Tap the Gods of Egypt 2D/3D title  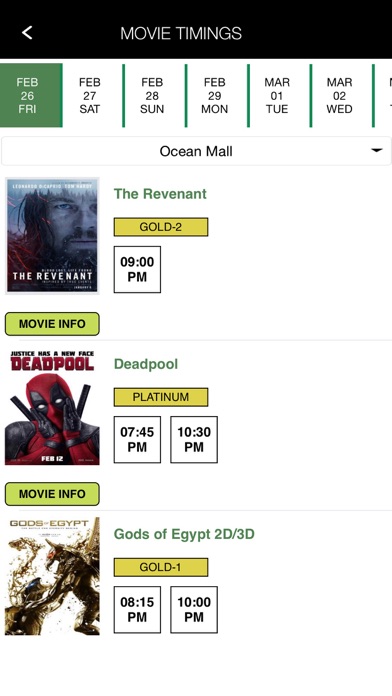pos(184,534)
